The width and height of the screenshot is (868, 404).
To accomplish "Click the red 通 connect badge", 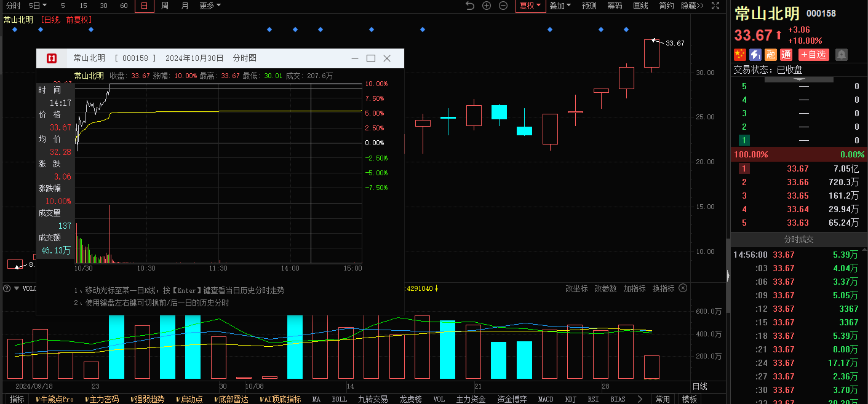I will [786, 55].
